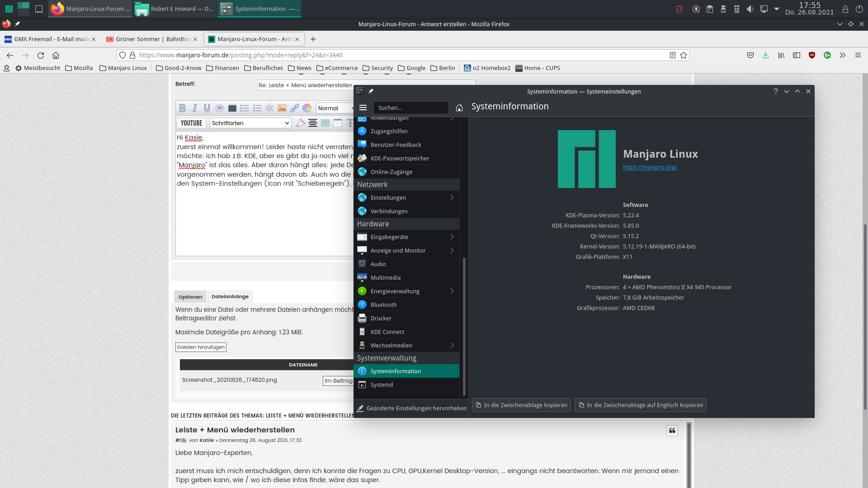Toggle bold formatting in forum editor
868x488 pixels.
pyautogui.click(x=182, y=108)
